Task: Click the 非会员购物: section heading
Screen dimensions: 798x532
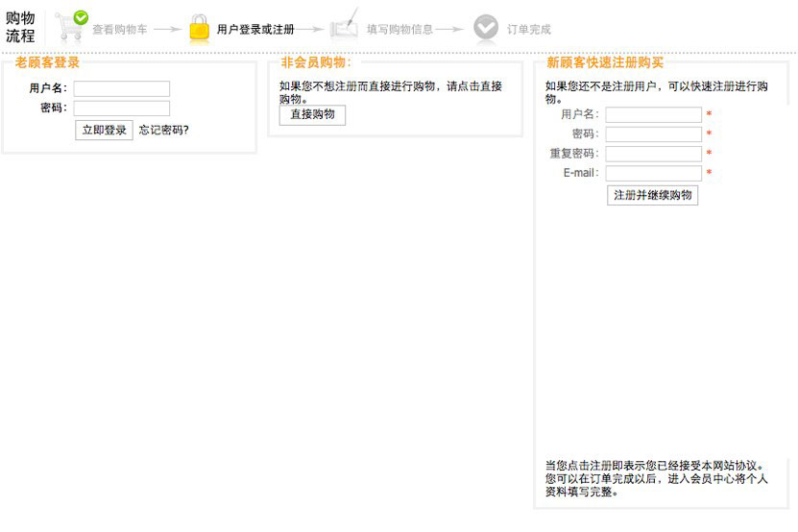Action: (x=316, y=62)
